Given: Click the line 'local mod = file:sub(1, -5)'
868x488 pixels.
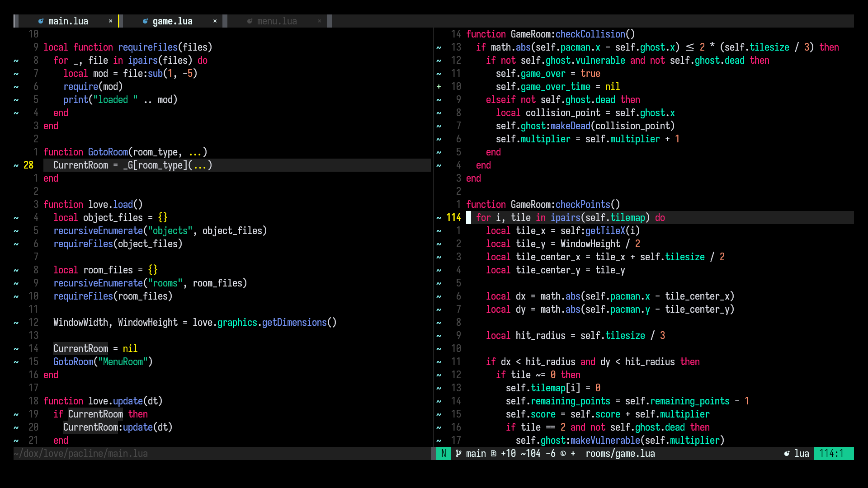Looking at the screenshot, I should [131, 74].
